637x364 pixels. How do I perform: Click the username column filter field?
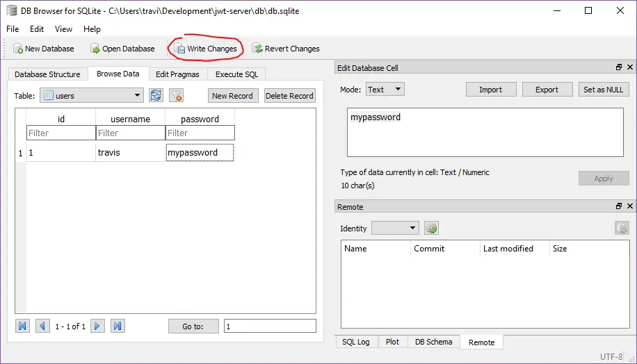point(130,133)
